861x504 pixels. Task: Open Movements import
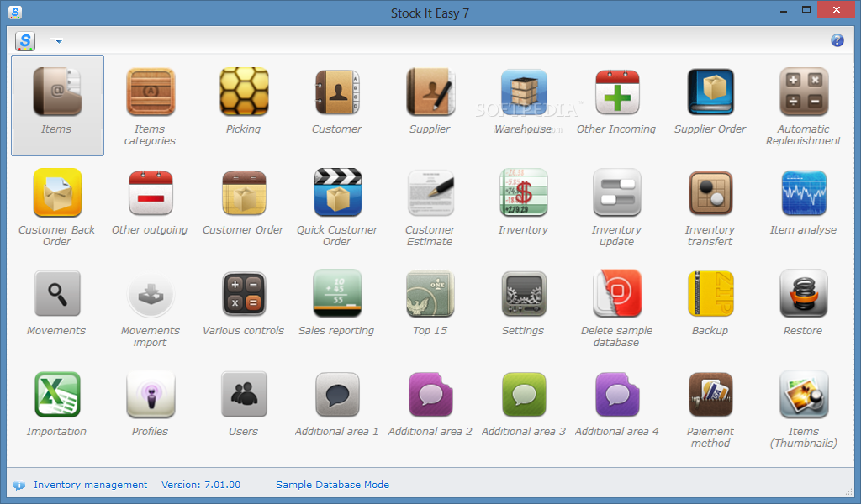(x=151, y=295)
